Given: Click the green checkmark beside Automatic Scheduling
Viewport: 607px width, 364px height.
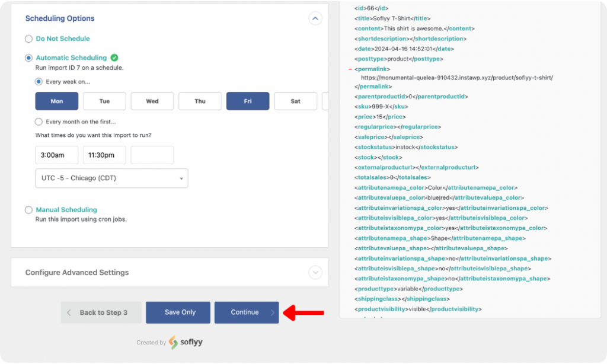Looking at the screenshot, I should [114, 58].
